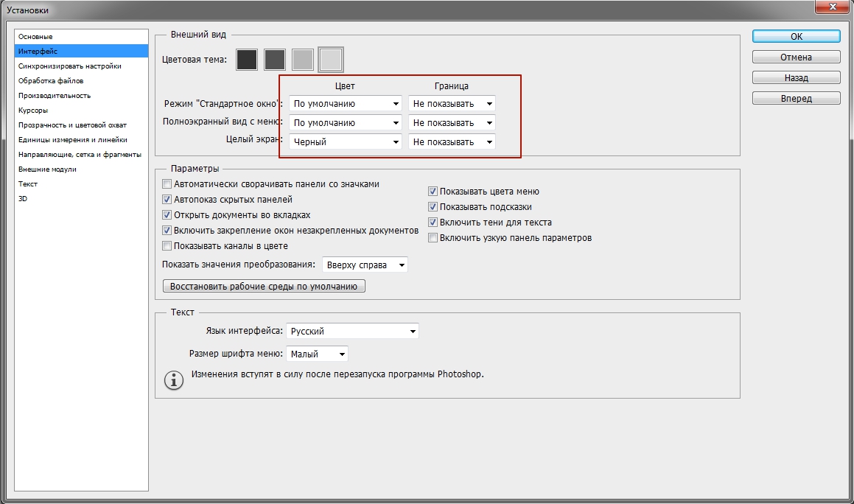Select the dark gray color theme swatch
Screen dimensions: 854x504
coord(275,60)
